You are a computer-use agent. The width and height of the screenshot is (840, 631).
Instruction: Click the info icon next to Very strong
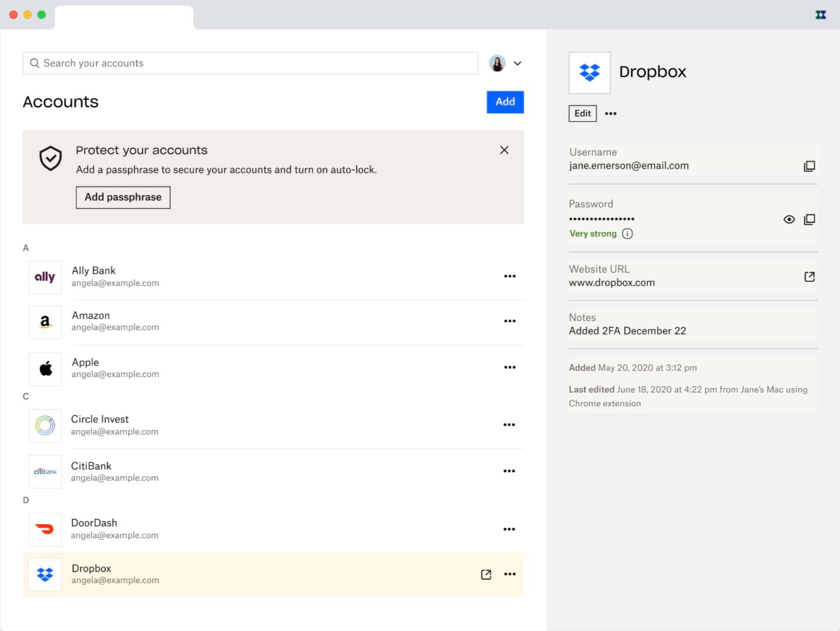coord(627,233)
